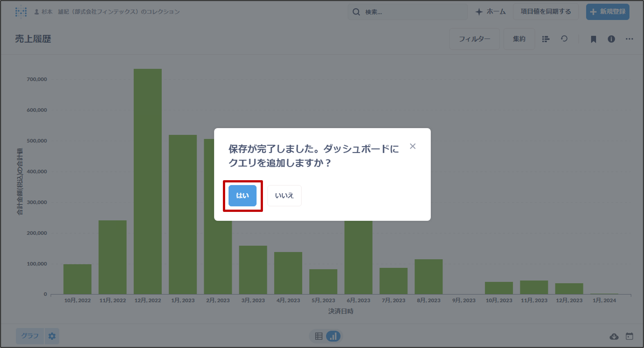Click the application logo at top left
644x348 pixels.
coord(21,12)
